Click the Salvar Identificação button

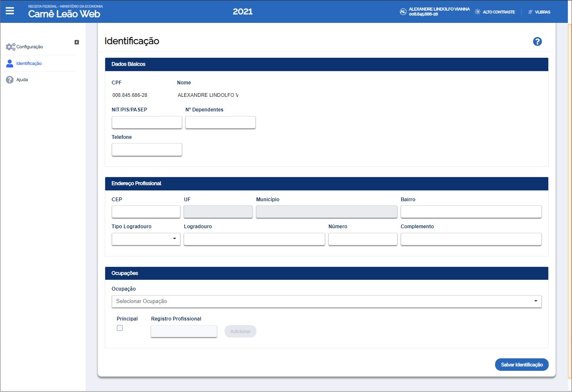tap(522, 365)
